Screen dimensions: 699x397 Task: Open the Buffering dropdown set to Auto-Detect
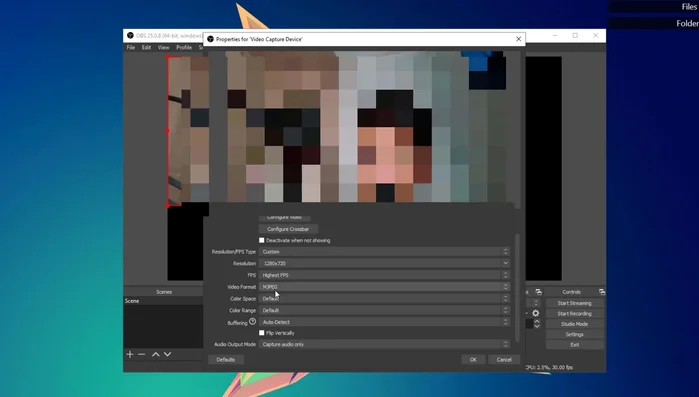coord(384,322)
